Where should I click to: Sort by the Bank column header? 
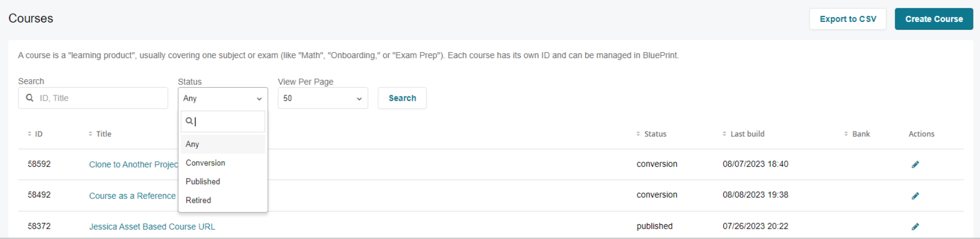pyautogui.click(x=857, y=134)
